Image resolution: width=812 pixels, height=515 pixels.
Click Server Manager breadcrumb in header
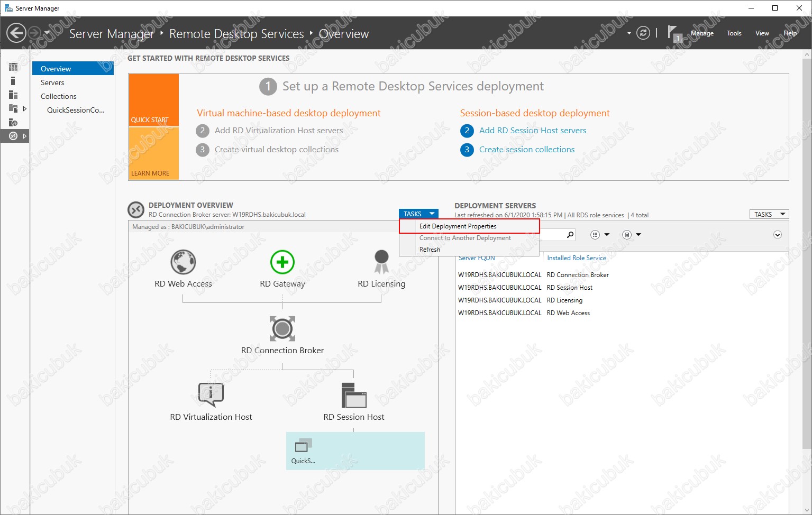click(112, 34)
